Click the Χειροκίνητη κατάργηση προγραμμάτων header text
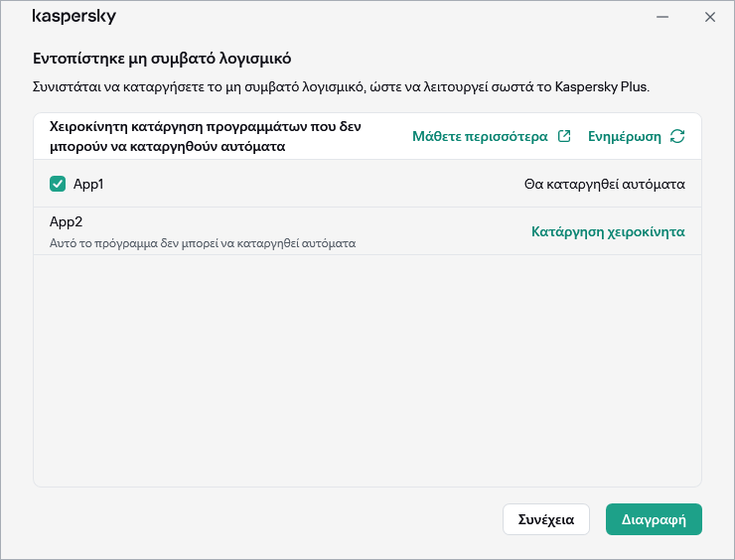Image resolution: width=735 pixels, height=560 pixels. 203,137
